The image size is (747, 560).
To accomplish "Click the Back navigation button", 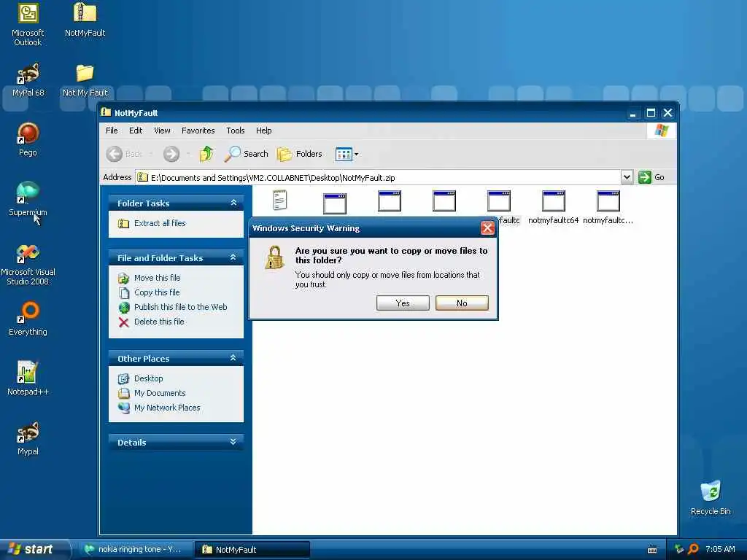I will [x=123, y=154].
